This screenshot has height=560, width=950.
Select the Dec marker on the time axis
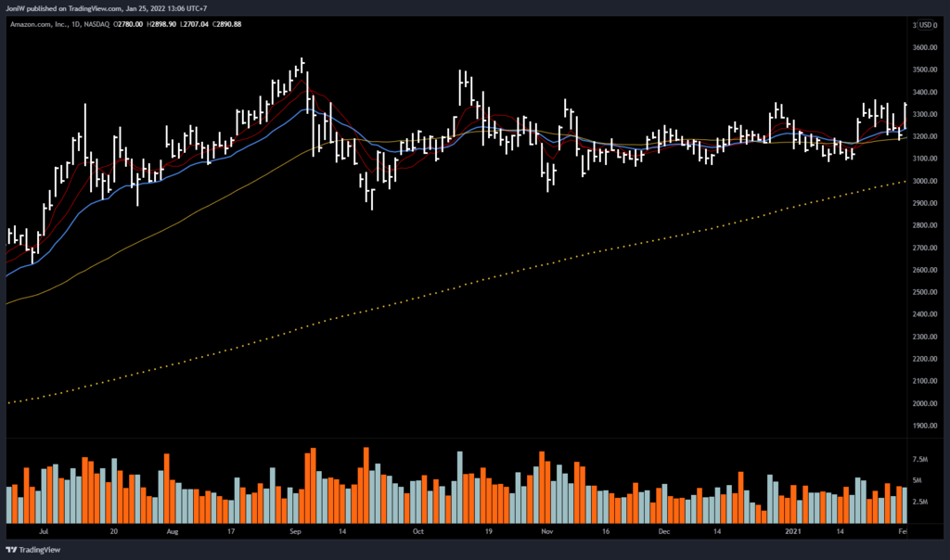click(664, 533)
